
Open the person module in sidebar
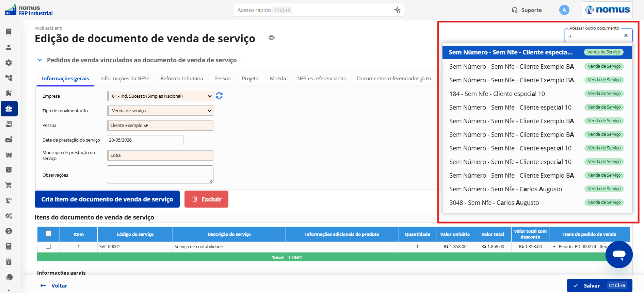[x=9, y=47]
